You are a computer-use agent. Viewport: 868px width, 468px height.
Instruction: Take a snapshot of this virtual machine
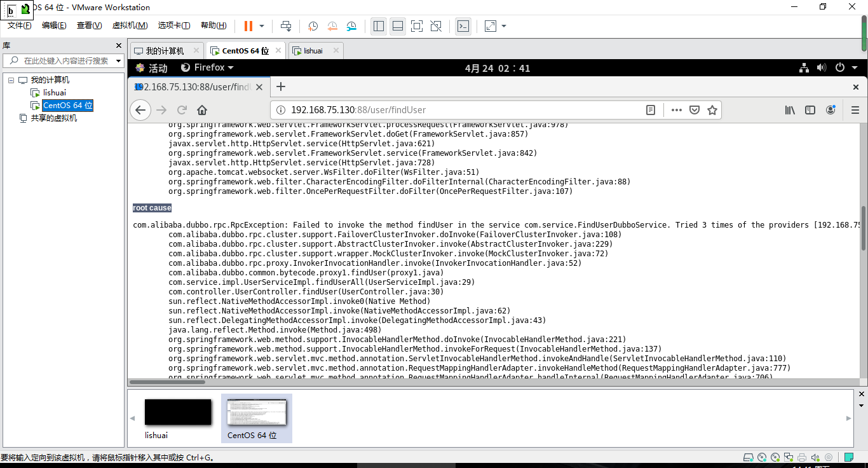coord(313,26)
